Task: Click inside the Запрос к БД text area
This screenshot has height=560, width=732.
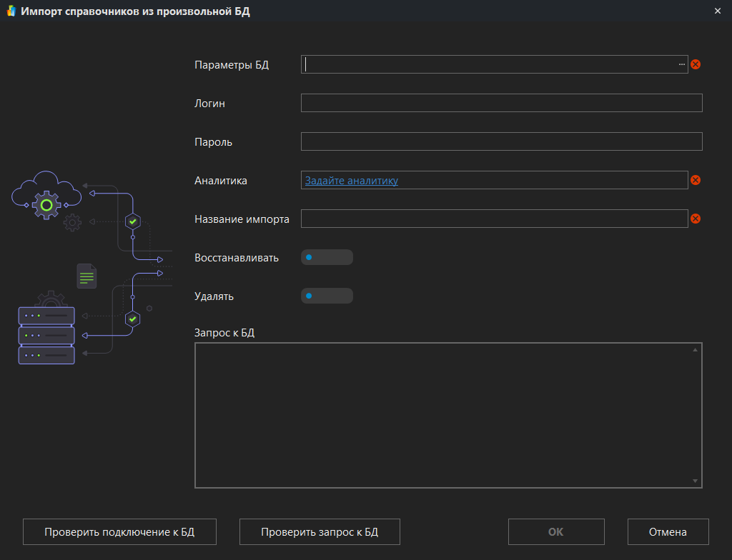Action: [x=443, y=415]
